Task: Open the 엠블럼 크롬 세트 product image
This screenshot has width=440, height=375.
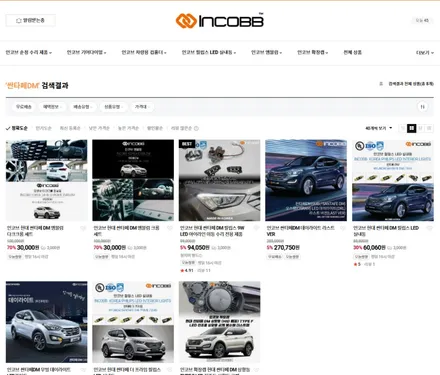Action: [133, 180]
